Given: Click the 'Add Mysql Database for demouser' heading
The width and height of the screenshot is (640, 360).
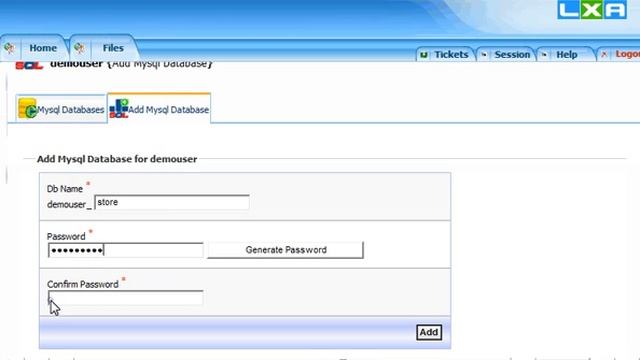Looking at the screenshot, I should click(117, 159).
